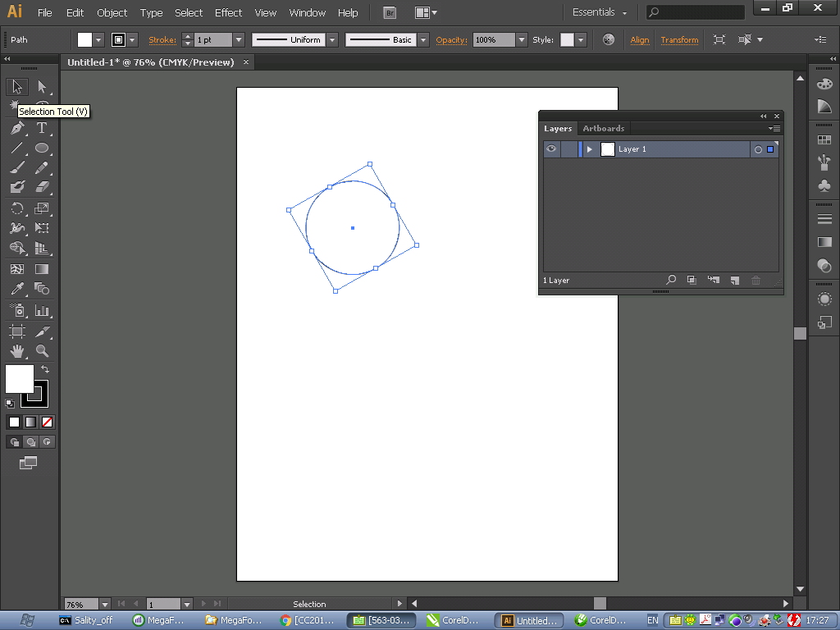This screenshot has height=630, width=840.
Task: Select the Untitled-1 document tab
Action: click(x=151, y=62)
